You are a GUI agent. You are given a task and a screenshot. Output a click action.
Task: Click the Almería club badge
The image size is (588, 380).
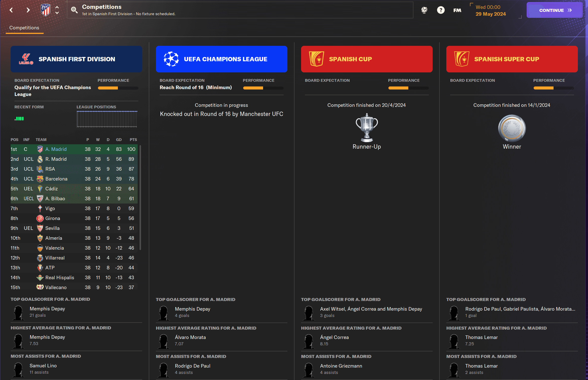click(40, 238)
